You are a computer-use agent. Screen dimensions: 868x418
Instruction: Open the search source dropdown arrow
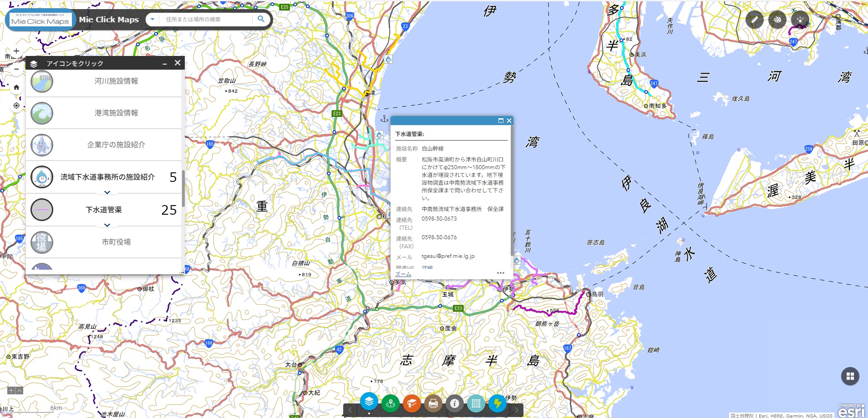pyautogui.click(x=152, y=20)
